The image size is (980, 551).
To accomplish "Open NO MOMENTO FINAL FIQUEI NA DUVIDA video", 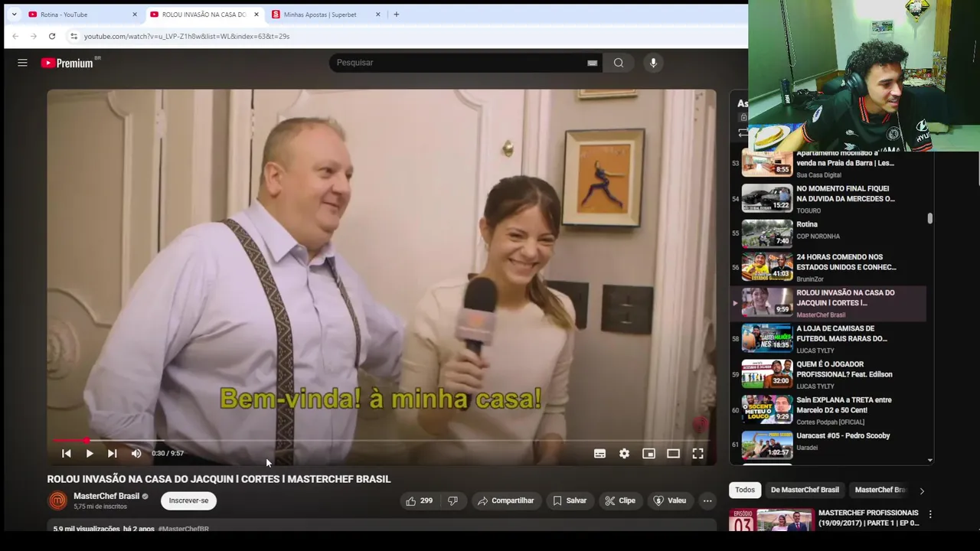I will coord(829,198).
